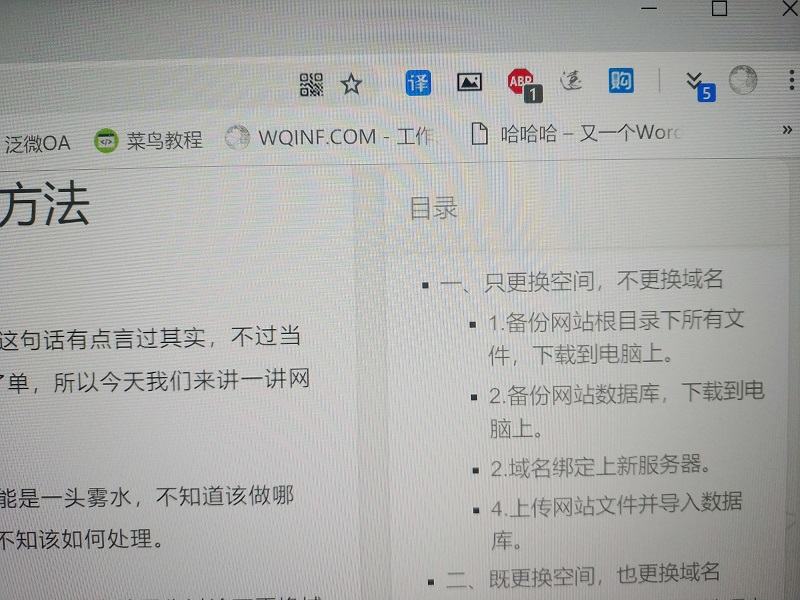Show more bookmarks via » chevron
Image resolution: width=800 pixels, height=600 pixels.
pyautogui.click(x=787, y=129)
